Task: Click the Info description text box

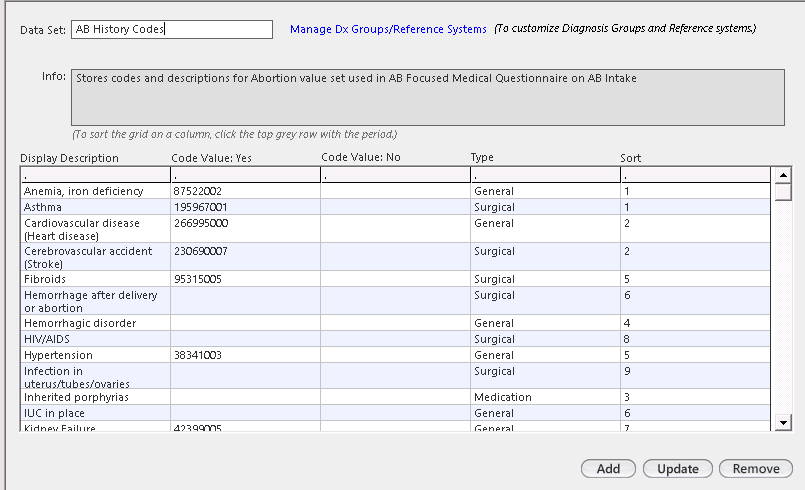Action: [x=428, y=97]
